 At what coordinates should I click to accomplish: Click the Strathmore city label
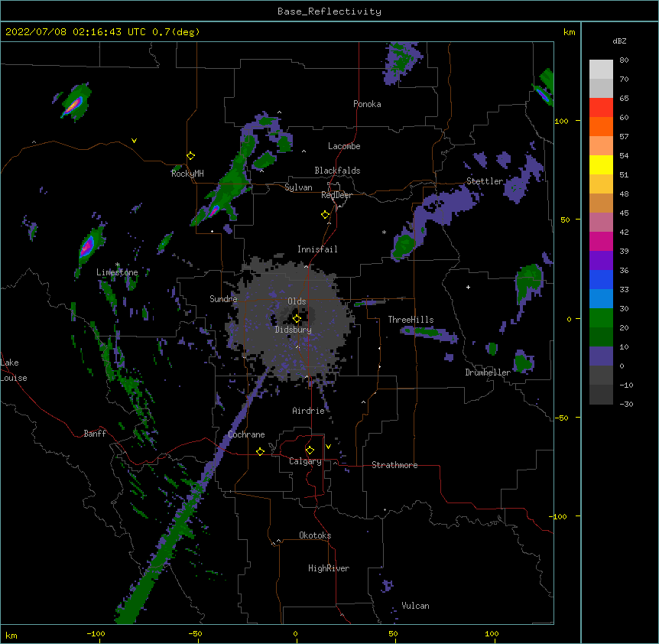(394, 465)
